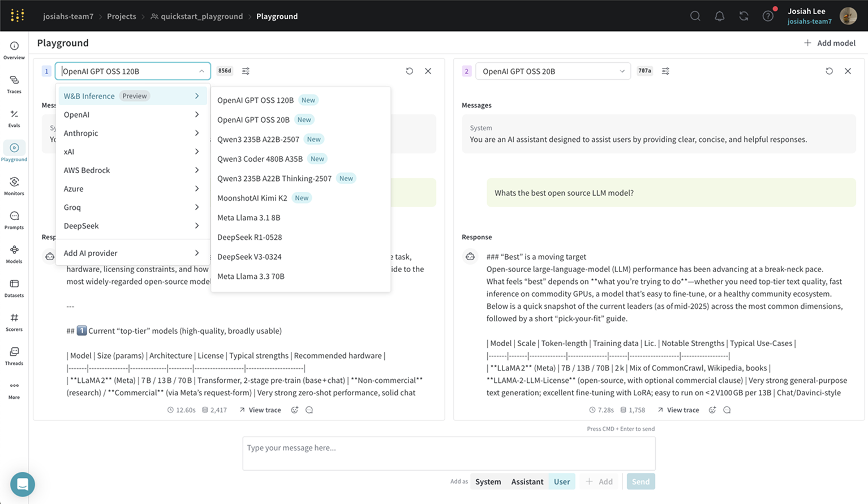Expand the Groq provider submenu

[x=132, y=208]
